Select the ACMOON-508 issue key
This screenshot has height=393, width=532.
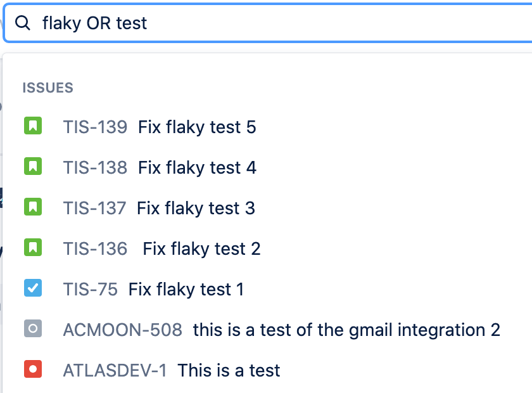pos(122,330)
